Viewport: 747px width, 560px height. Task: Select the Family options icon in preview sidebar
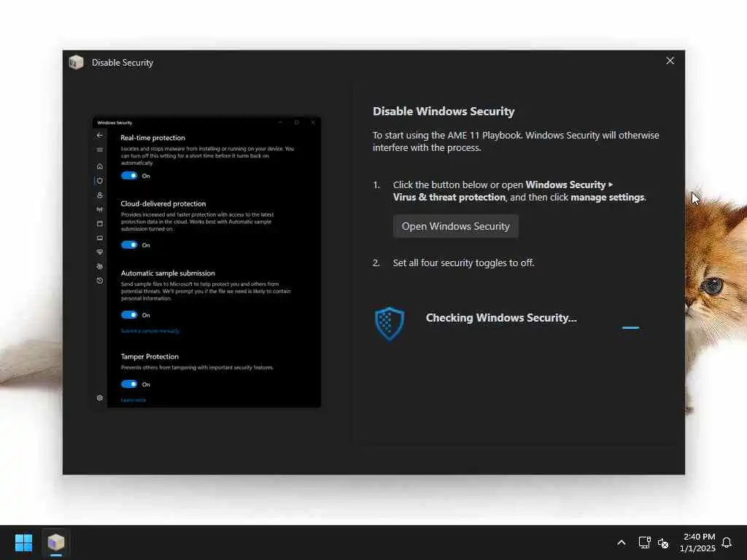click(99, 267)
